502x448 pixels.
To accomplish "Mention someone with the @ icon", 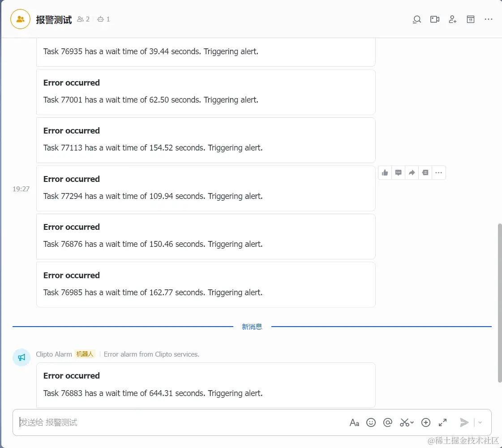I will tap(387, 423).
